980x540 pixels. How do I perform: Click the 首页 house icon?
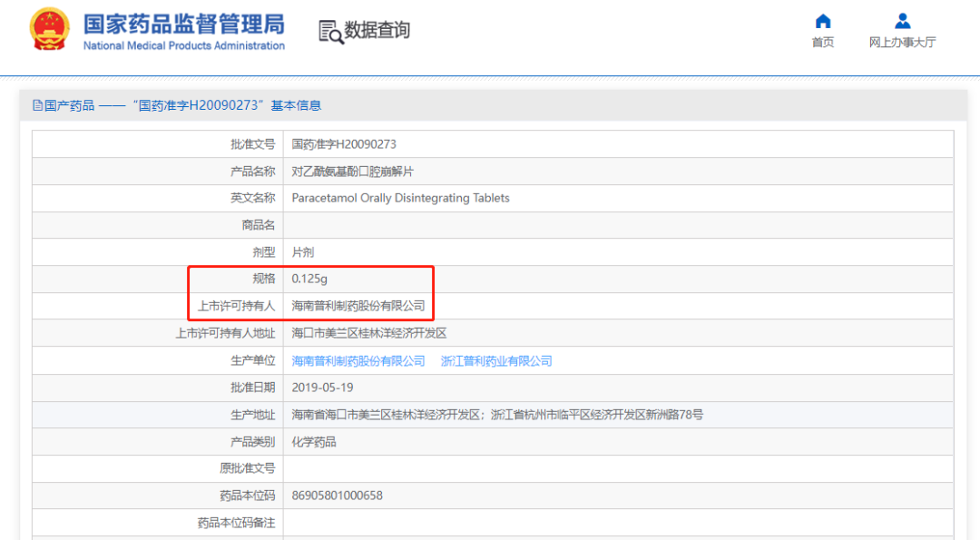tap(822, 21)
